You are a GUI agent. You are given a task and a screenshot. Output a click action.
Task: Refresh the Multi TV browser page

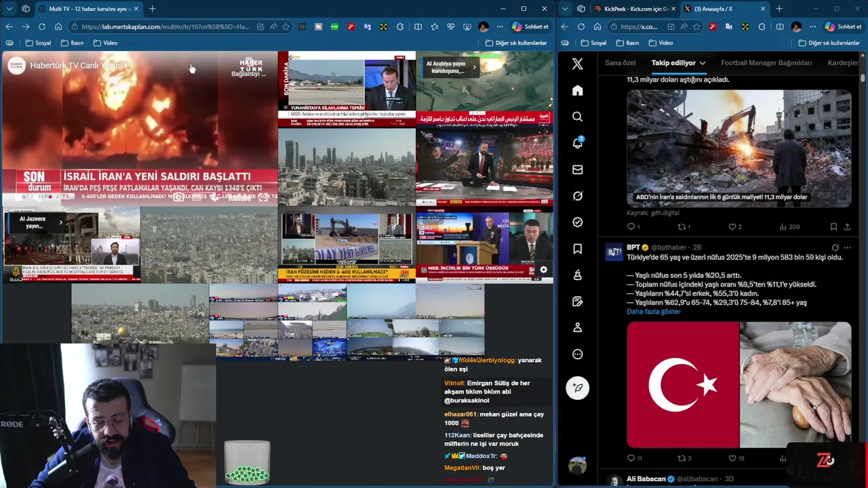point(42,26)
